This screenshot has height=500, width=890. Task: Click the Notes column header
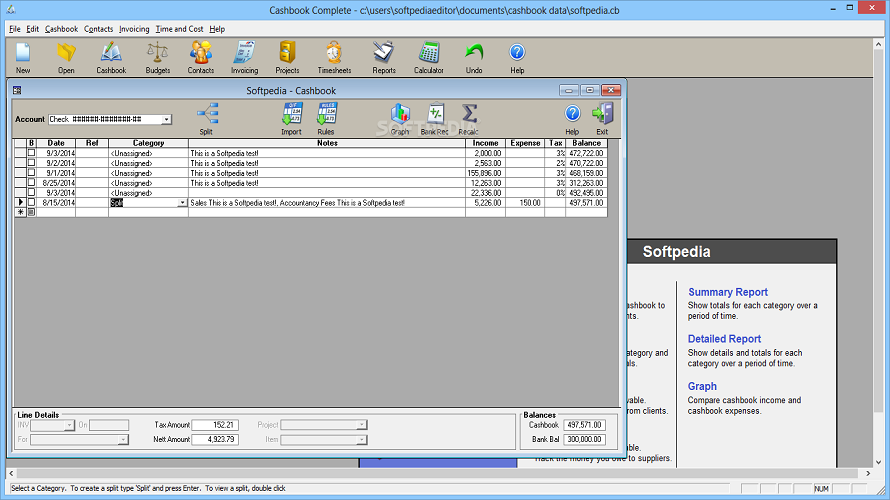[327, 143]
